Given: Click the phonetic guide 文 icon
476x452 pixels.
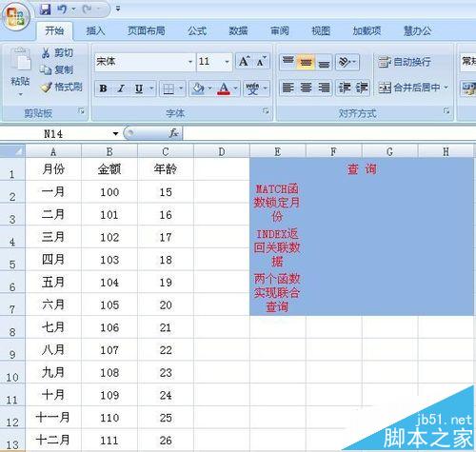Looking at the screenshot, I should [252, 88].
